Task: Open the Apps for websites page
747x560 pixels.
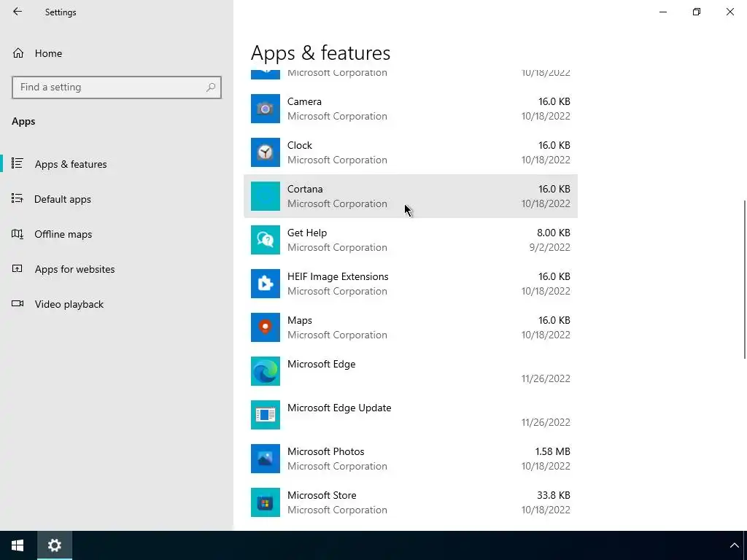Action: (x=117, y=269)
